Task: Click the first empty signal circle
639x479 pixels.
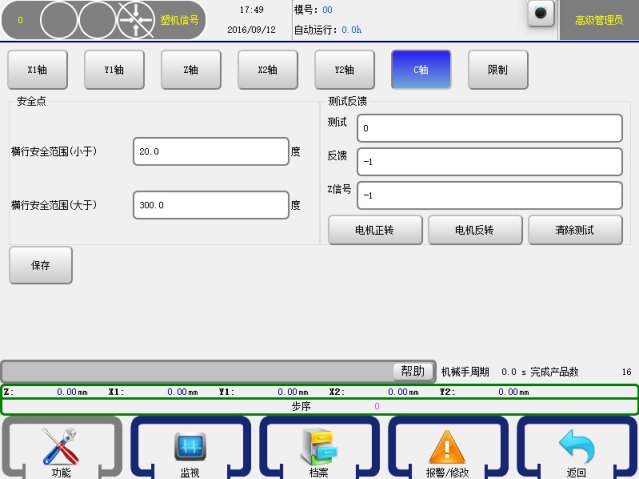Action: click(x=59, y=20)
